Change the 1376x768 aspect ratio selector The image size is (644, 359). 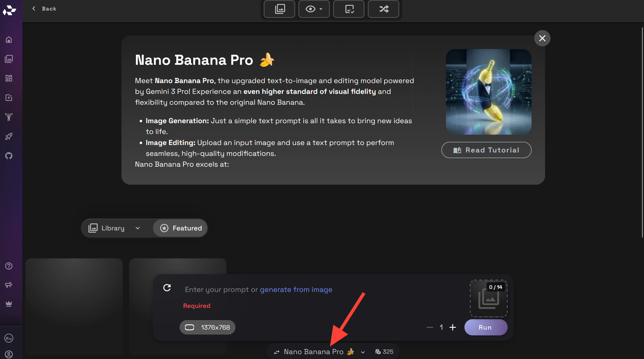(207, 327)
